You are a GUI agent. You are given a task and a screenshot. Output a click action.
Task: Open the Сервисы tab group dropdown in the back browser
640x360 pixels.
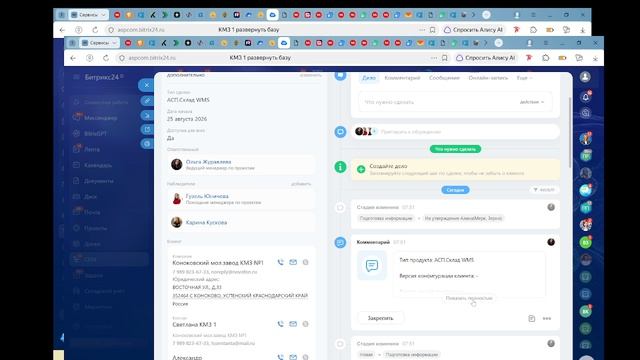point(88,15)
